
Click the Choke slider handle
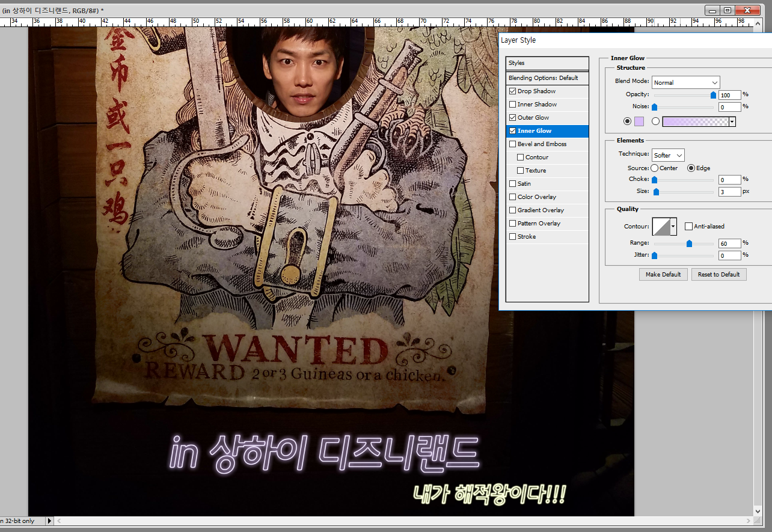coord(654,180)
